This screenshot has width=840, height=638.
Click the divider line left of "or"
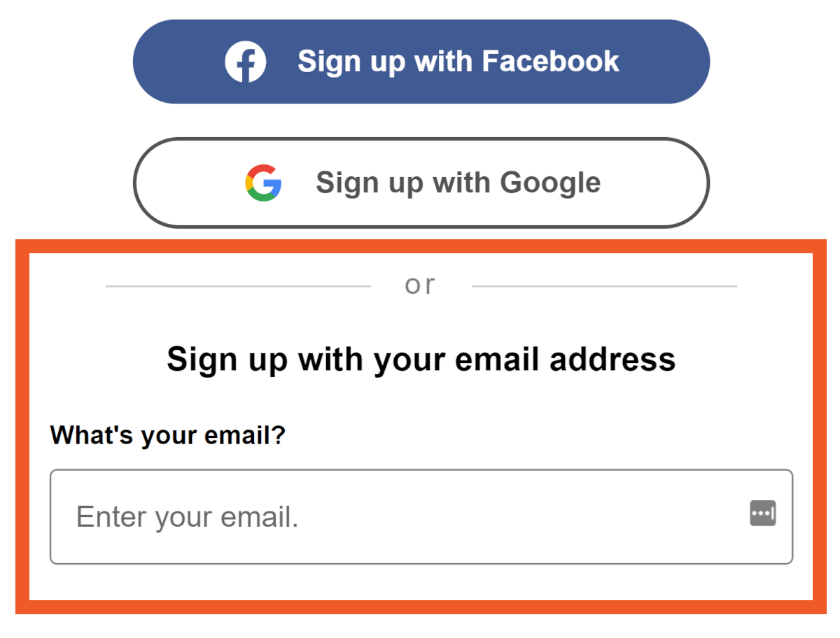click(x=238, y=286)
